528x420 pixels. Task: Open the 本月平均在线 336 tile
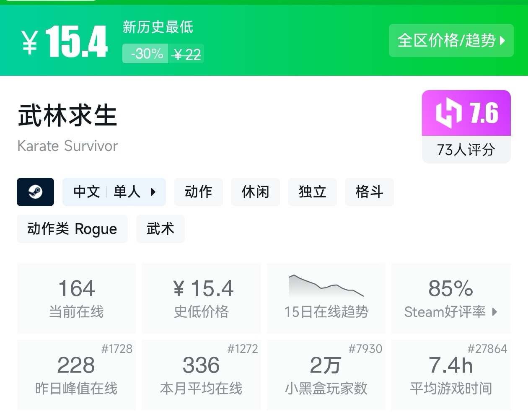click(201, 375)
